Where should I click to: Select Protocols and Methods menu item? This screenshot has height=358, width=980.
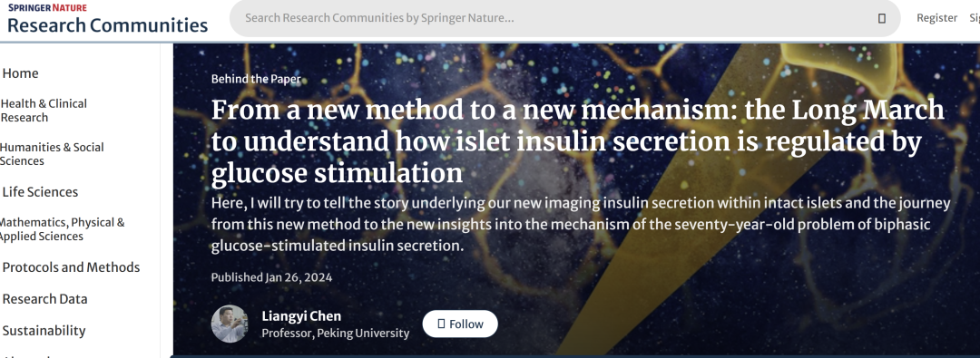(x=72, y=267)
